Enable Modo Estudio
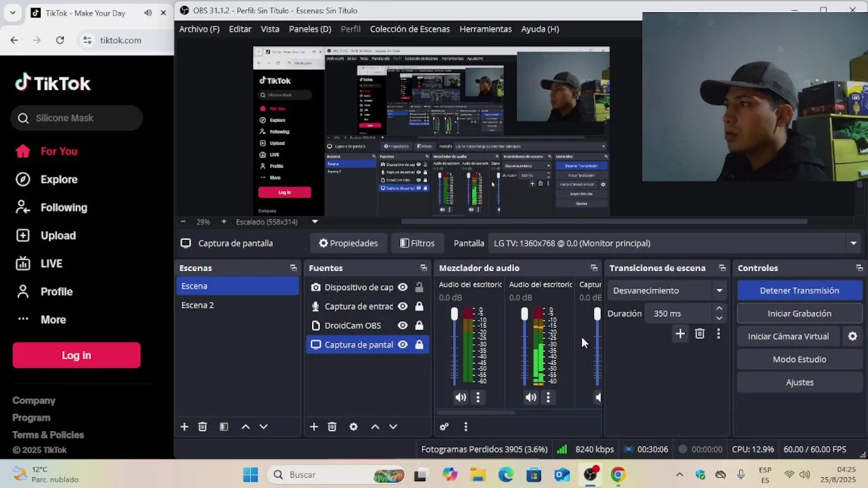The width and height of the screenshot is (868, 488). tap(800, 359)
